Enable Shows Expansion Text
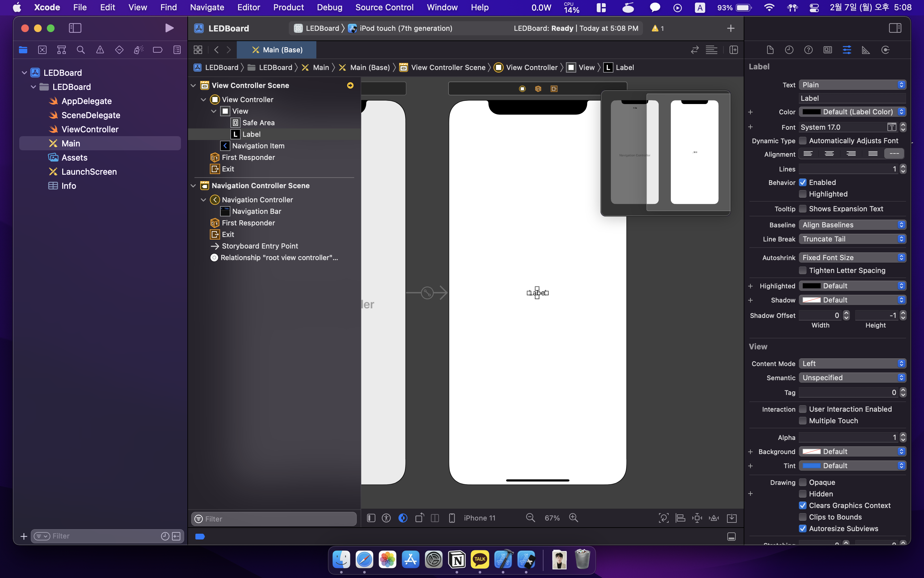Screen dimensions: 924x578 click(x=803, y=209)
